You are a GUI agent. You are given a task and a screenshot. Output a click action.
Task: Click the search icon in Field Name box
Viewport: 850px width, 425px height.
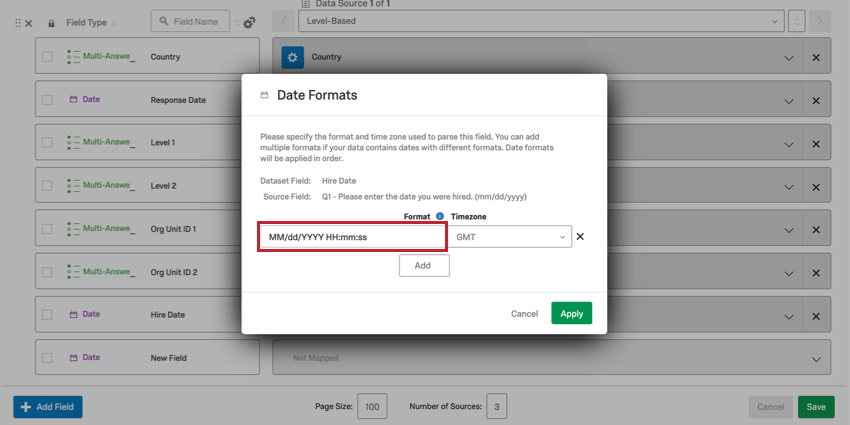pos(164,22)
